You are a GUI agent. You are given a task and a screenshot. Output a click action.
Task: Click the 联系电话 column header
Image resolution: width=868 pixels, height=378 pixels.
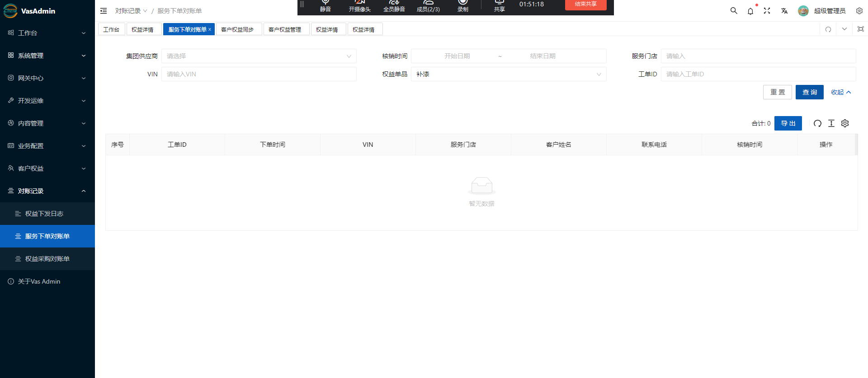[654, 145]
